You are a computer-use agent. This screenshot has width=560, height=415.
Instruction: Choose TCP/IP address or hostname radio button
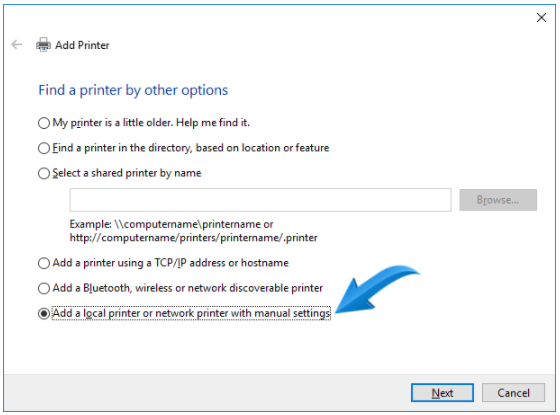pos(44,263)
